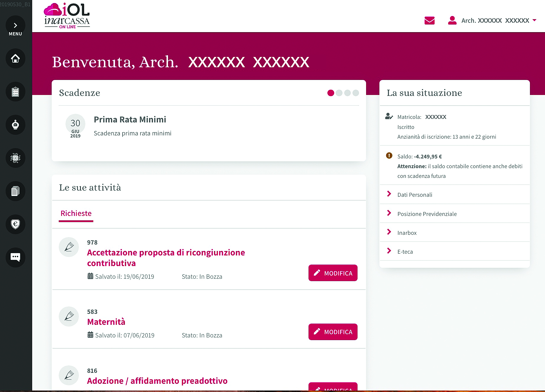Open the stacked documents sidebar icon
545x392 pixels.
15,191
